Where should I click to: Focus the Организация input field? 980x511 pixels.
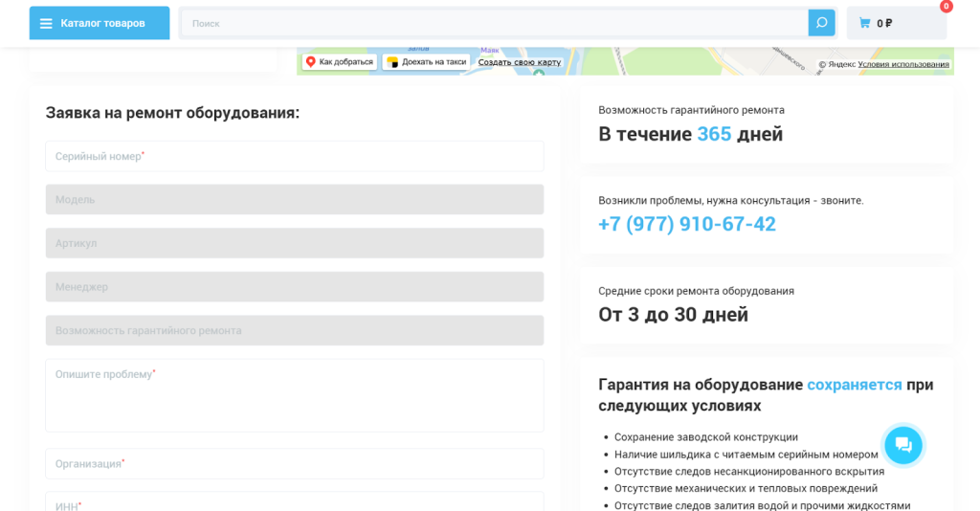click(294, 464)
